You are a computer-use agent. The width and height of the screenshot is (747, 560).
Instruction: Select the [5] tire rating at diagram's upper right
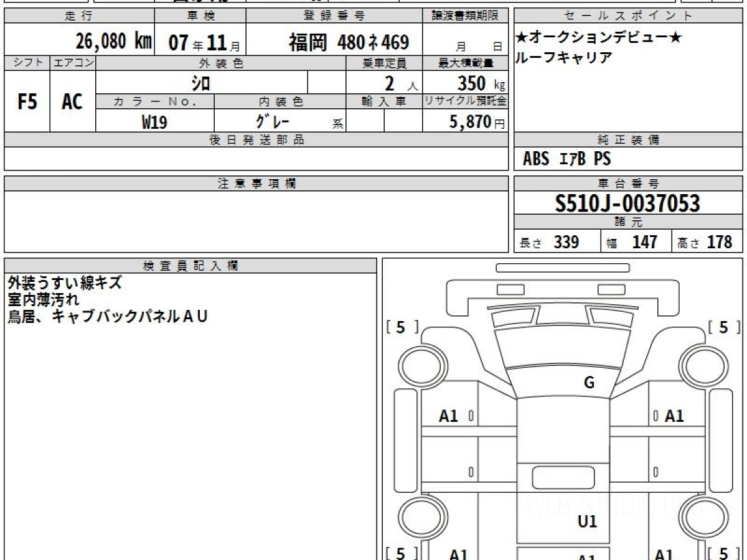[725, 327]
